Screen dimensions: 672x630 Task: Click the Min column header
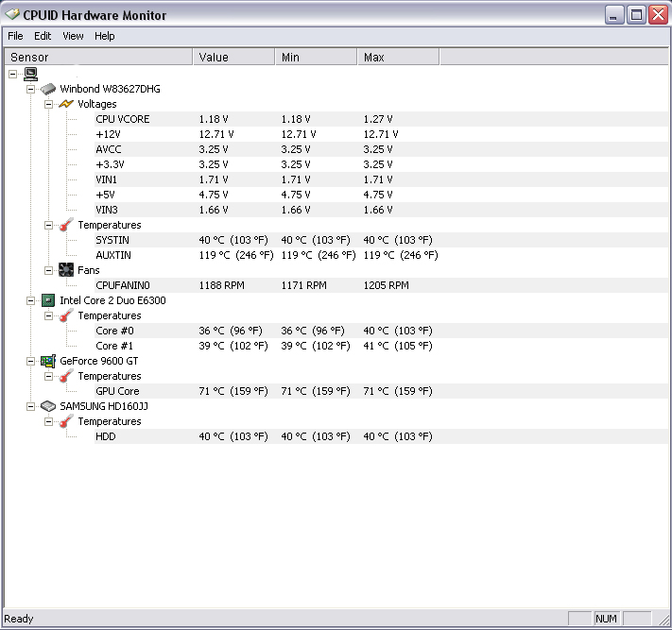[x=316, y=57]
